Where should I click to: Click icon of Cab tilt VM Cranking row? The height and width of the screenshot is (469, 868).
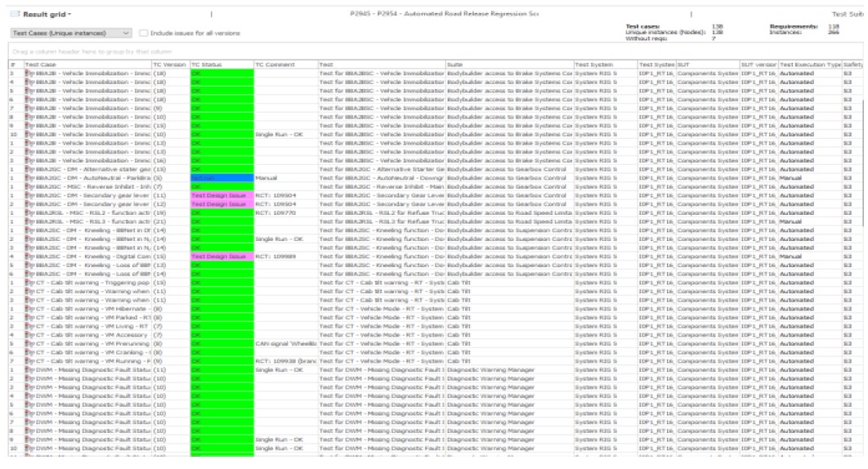(x=29, y=353)
